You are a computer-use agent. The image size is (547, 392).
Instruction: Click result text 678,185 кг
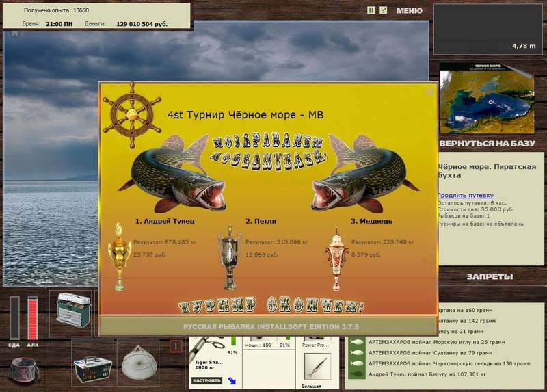(165, 242)
